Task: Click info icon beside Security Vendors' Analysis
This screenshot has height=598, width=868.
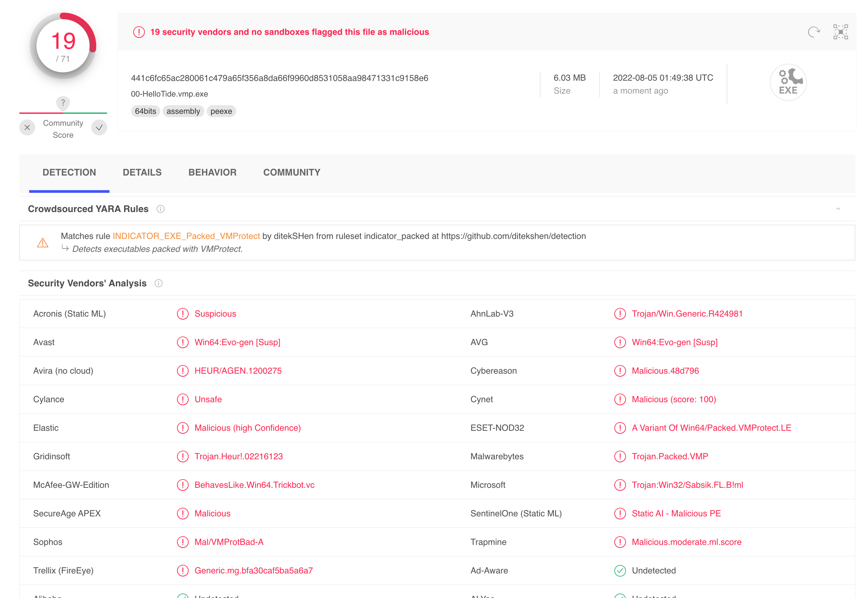Action: point(159,284)
